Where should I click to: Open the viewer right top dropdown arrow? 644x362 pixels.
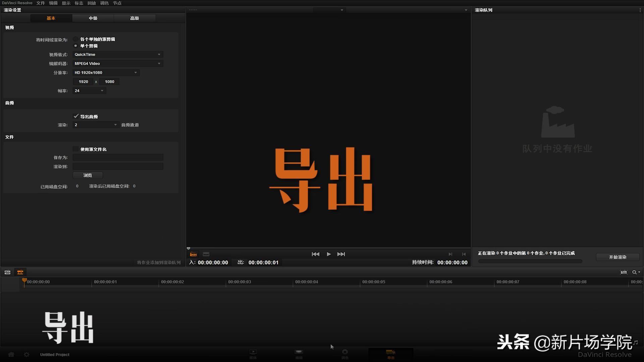[466, 10]
